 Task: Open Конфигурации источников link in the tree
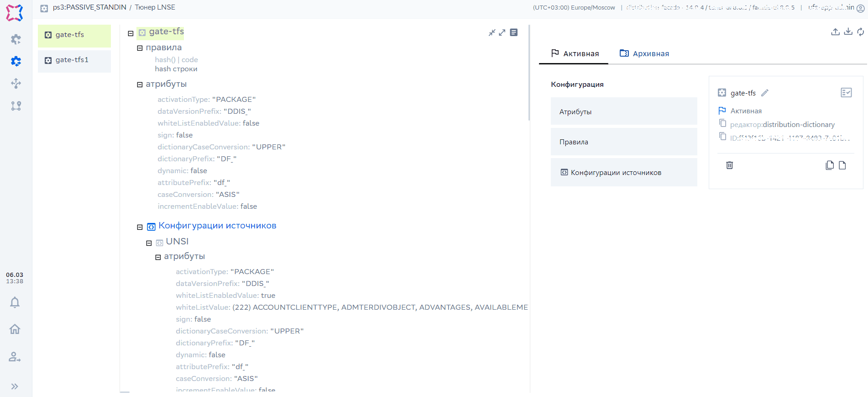tap(217, 226)
